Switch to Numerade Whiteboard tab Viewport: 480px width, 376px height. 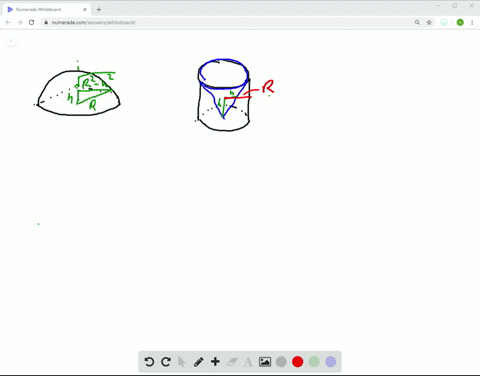point(47,9)
